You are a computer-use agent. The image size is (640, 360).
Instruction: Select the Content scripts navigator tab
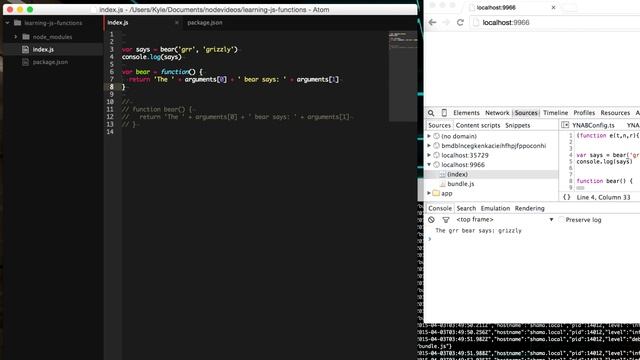tap(478, 125)
